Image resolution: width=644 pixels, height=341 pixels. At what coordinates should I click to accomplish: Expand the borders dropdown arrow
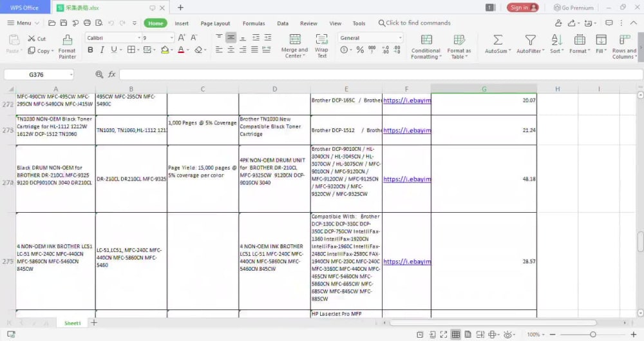click(138, 50)
